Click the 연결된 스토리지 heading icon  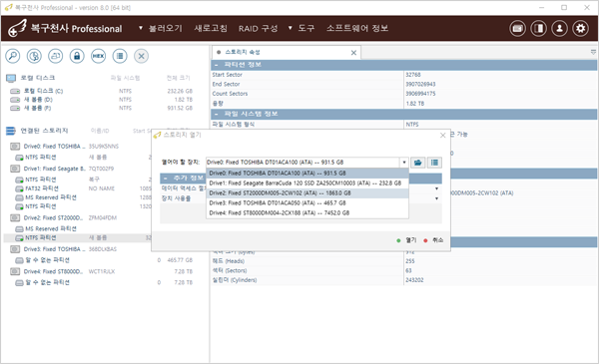(11, 131)
